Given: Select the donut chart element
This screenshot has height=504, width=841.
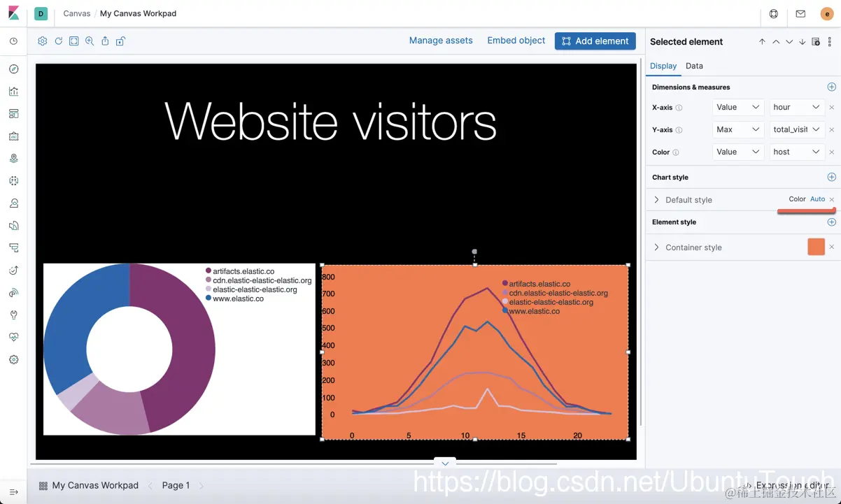Looking at the screenshot, I should (x=179, y=349).
